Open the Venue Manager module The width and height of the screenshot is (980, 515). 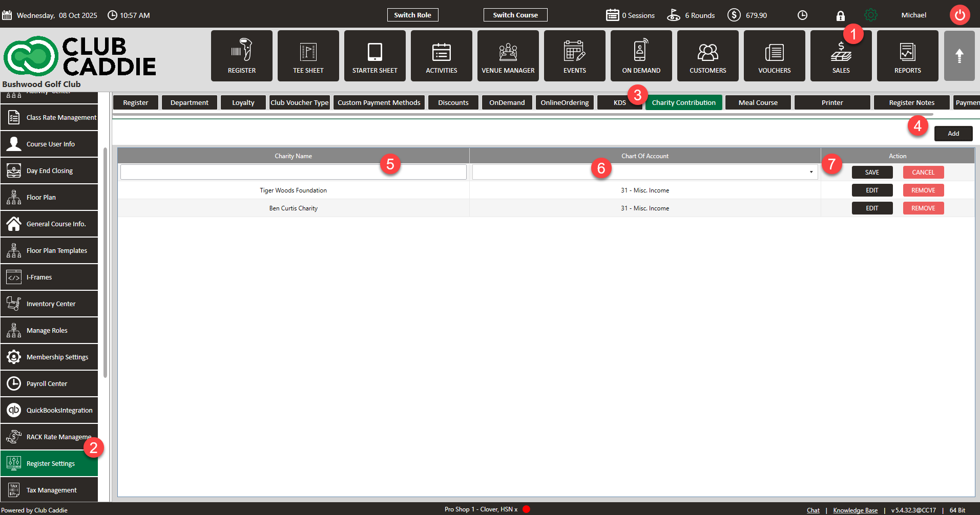click(508, 56)
